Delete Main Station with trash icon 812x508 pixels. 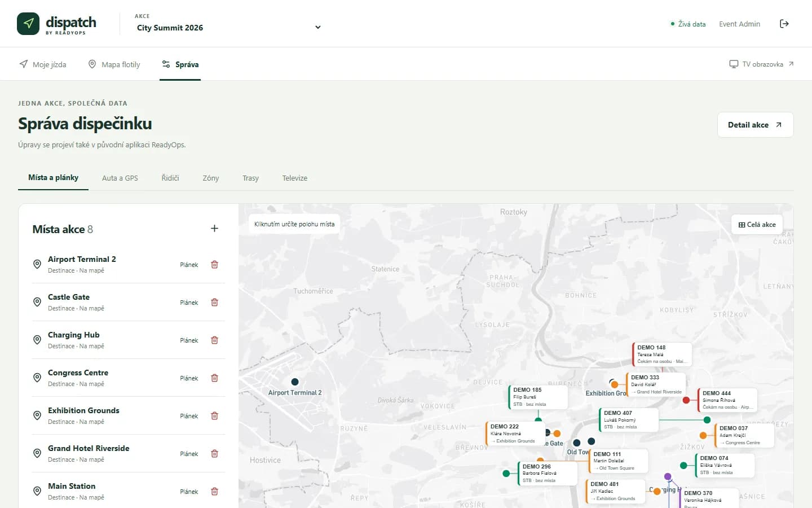[x=214, y=492]
